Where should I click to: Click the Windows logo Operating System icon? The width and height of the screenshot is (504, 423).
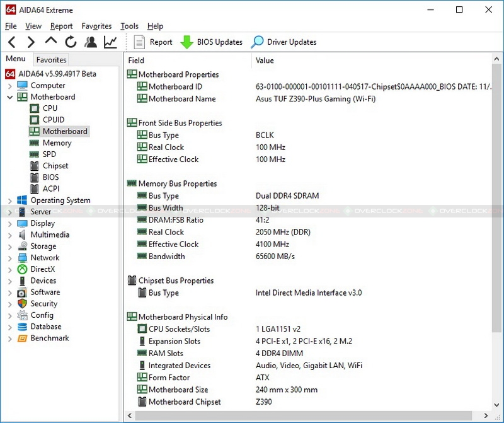pos(22,200)
